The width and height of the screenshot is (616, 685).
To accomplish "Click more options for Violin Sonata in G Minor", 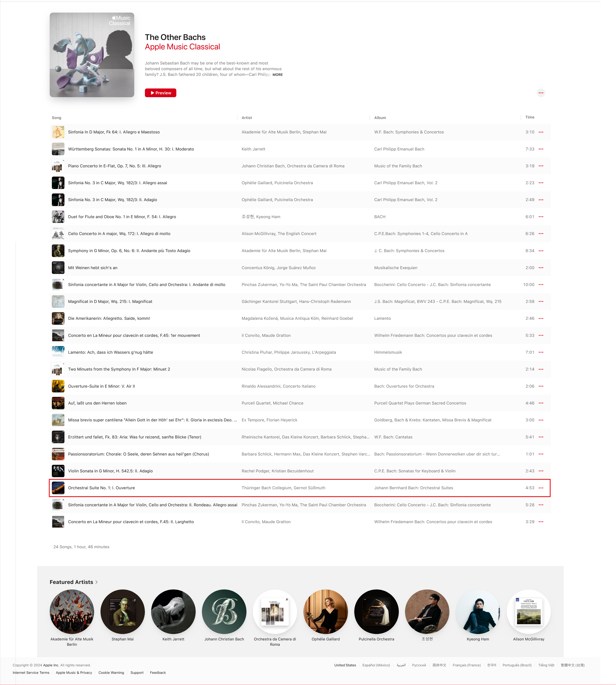I will click(541, 471).
